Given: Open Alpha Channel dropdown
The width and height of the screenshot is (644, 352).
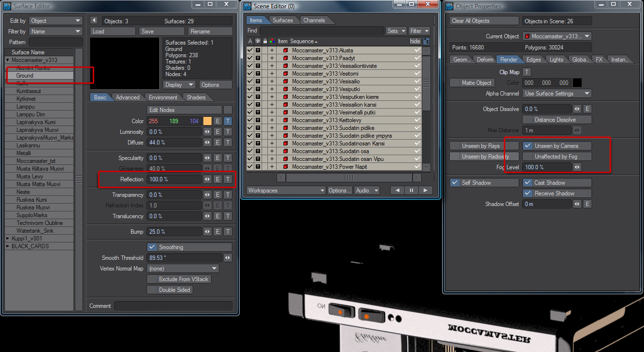Looking at the screenshot, I should click(x=557, y=94).
